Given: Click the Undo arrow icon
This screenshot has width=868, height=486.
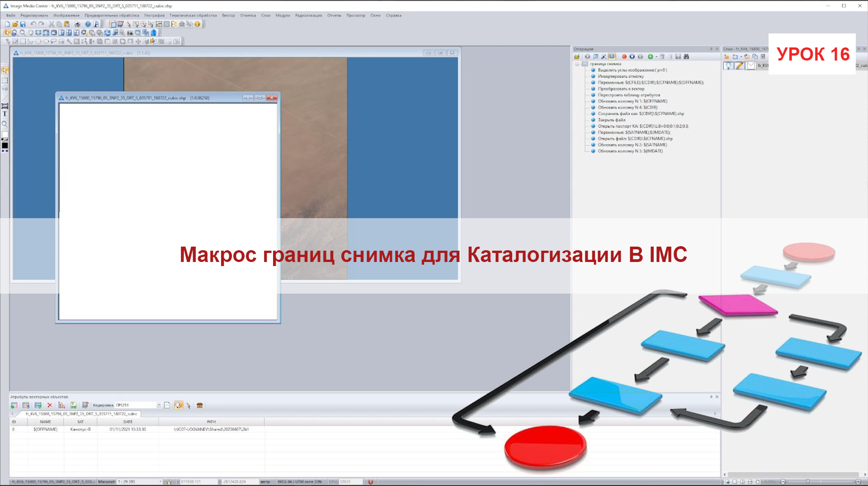Looking at the screenshot, I should (33, 24).
